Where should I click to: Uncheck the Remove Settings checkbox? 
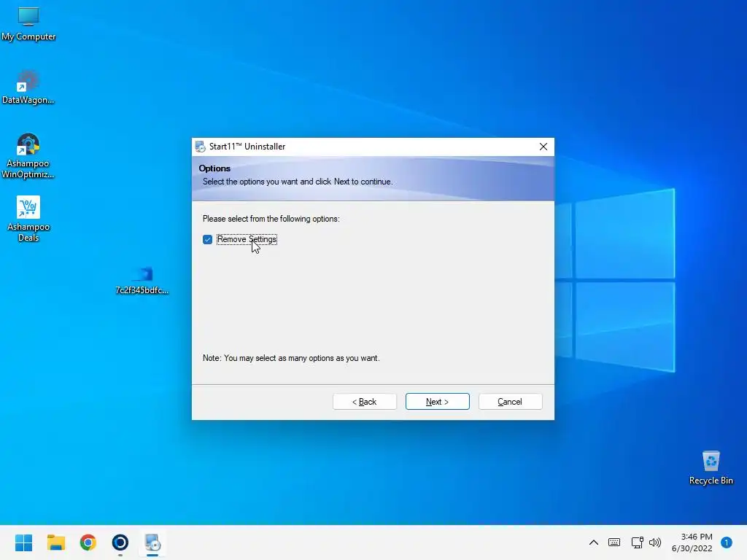point(207,239)
